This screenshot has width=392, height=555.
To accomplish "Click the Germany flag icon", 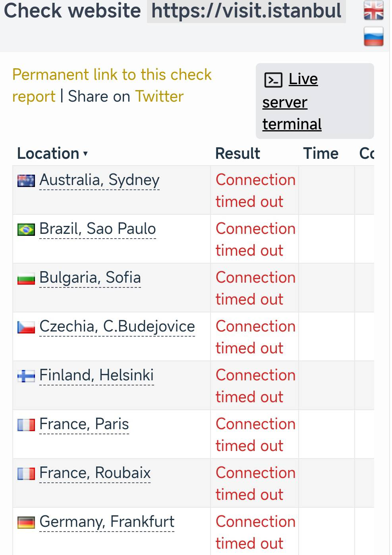I will 26,522.
